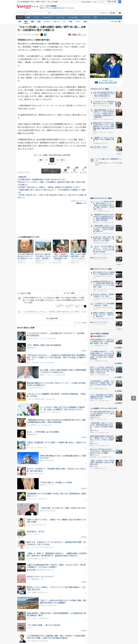Click 記事に関する報告 link

click(24, 172)
